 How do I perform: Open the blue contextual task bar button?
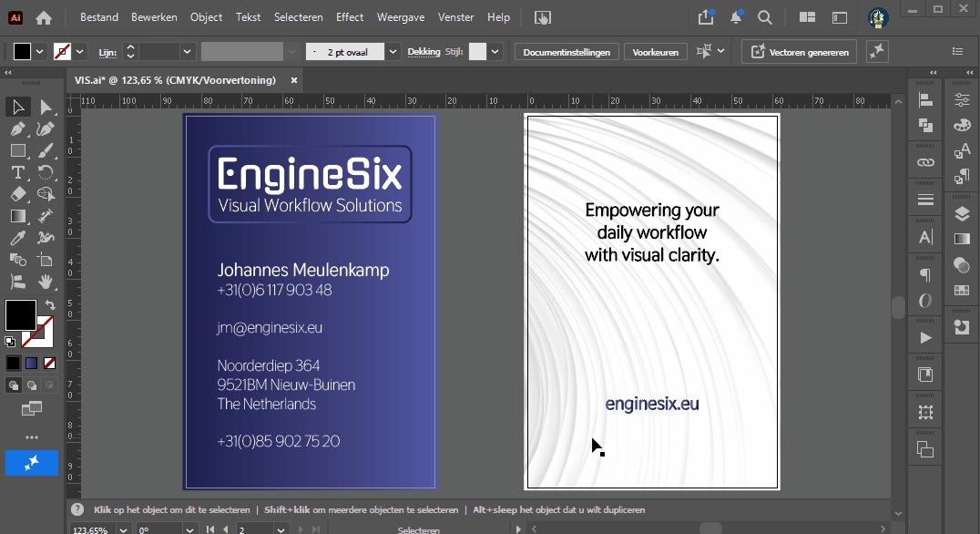coord(32,463)
